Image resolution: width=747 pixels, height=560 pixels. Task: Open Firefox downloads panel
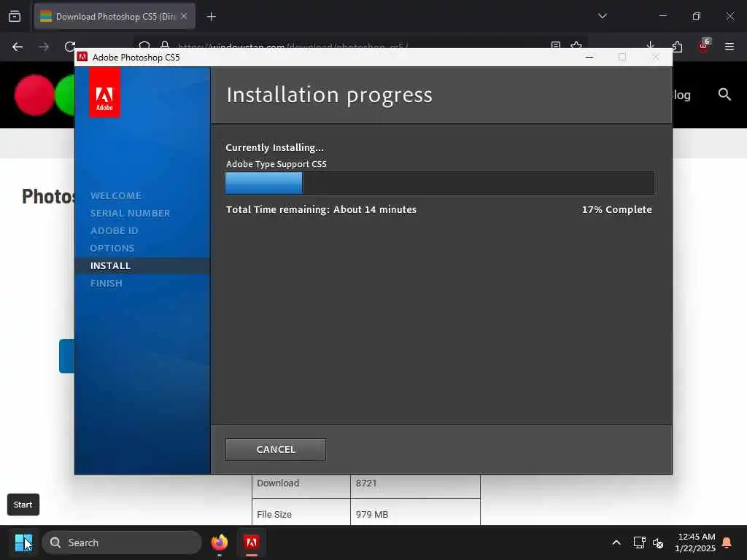pos(650,46)
